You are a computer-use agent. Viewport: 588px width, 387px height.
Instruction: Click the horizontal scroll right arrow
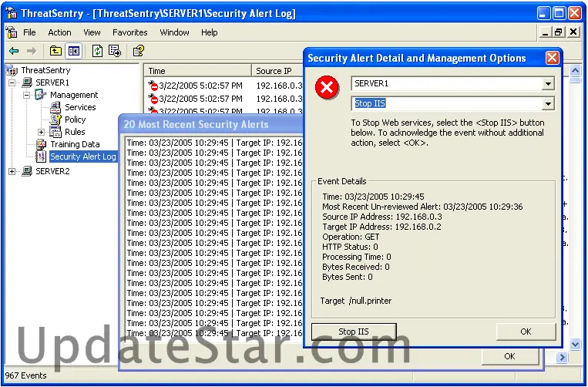[x=561, y=358]
